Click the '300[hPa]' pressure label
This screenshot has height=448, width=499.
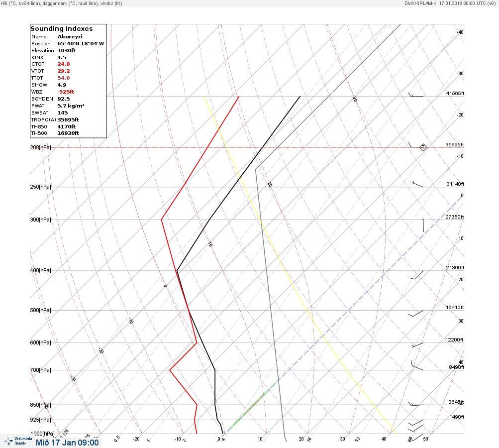[x=40, y=220]
